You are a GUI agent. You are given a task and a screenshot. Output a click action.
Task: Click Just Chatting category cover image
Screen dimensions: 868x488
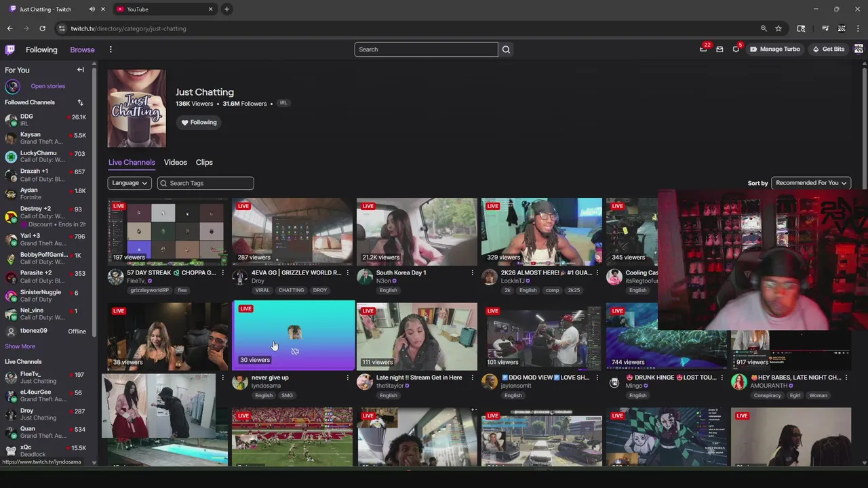(136, 108)
